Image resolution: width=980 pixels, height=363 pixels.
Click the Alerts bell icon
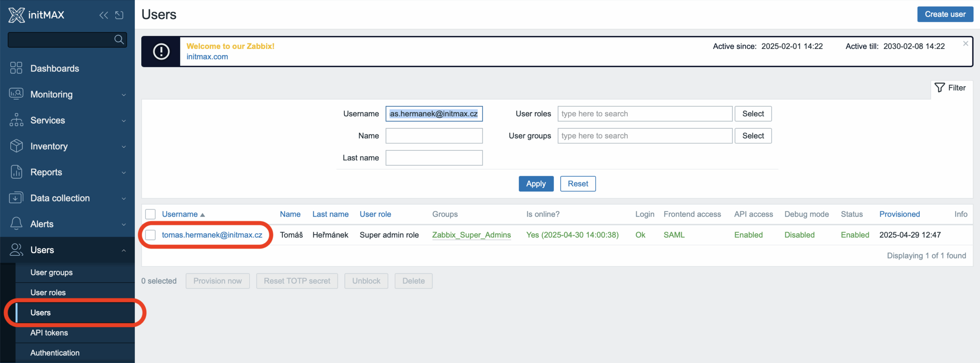[16, 224]
